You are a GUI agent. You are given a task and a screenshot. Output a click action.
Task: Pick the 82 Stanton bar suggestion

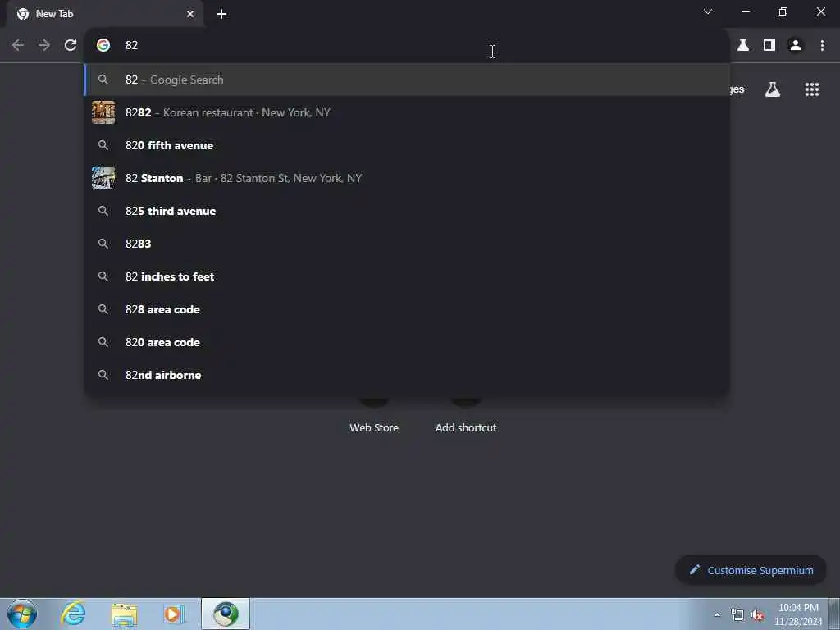[407, 178]
